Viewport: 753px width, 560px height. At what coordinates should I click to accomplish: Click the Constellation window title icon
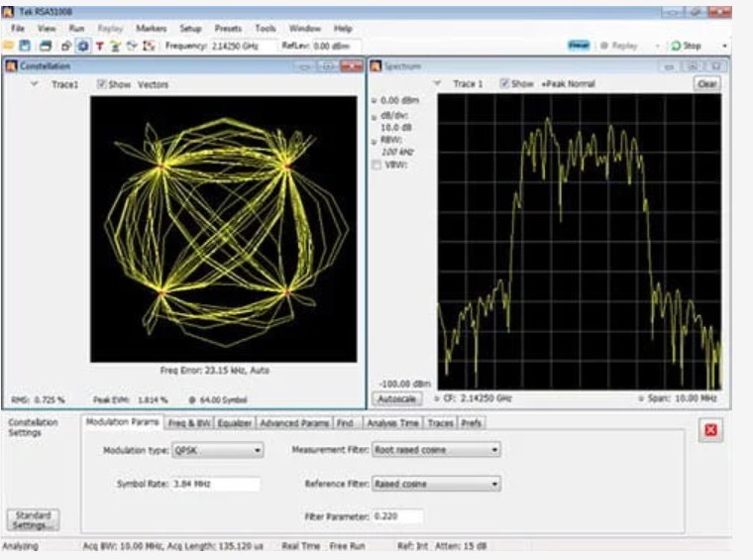(12, 65)
